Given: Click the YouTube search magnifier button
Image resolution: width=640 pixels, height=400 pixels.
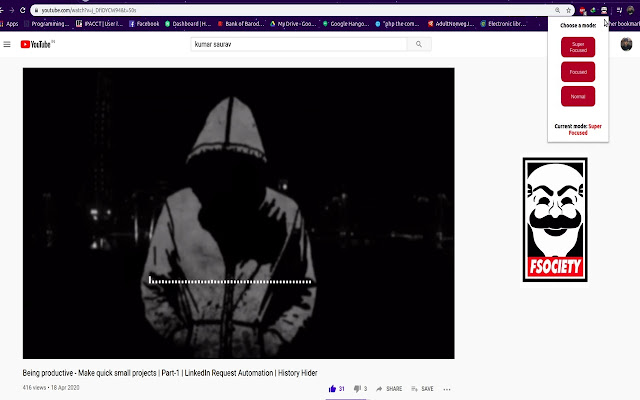Looking at the screenshot, I should pyautogui.click(x=419, y=44).
